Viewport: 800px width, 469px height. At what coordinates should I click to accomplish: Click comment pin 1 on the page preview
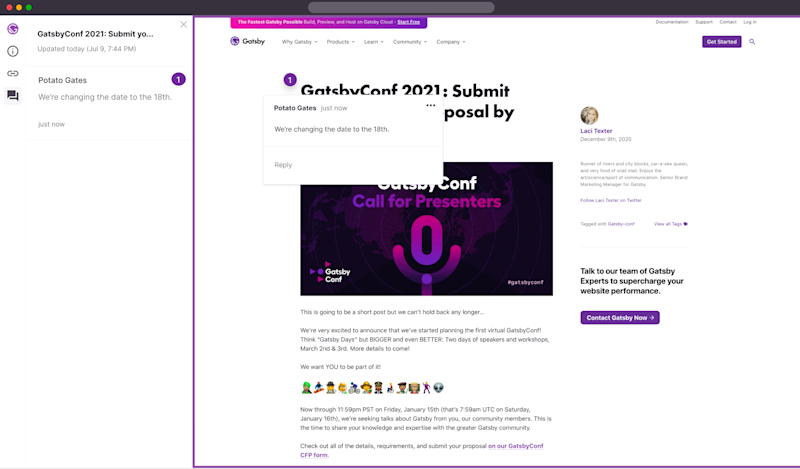click(290, 80)
